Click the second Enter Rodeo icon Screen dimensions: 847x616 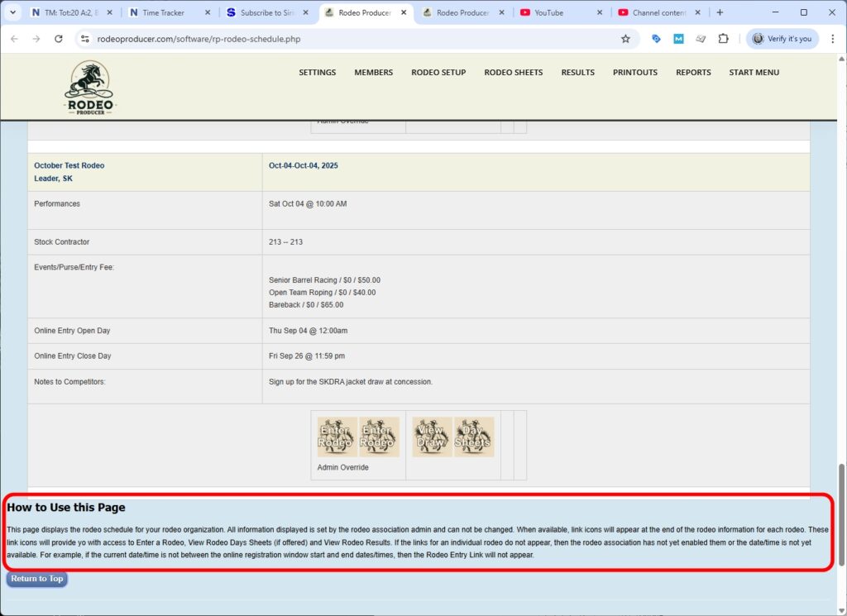pos(380,437)
